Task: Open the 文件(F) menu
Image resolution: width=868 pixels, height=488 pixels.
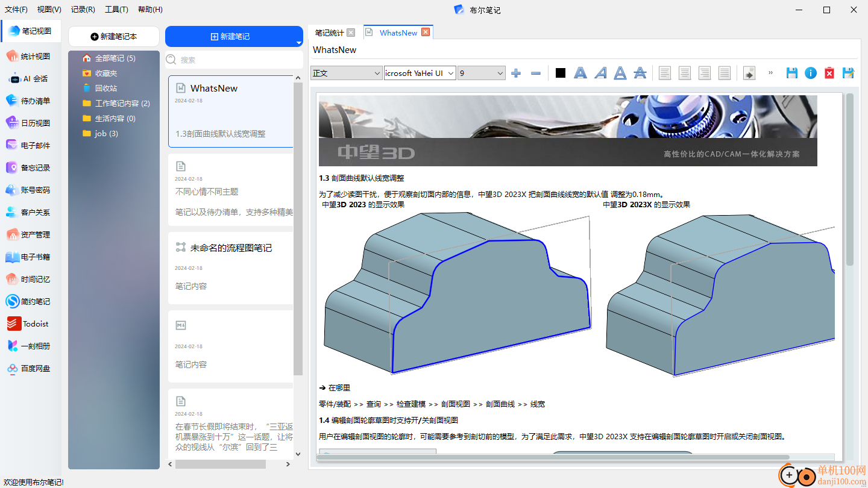Action: tap(16, 10)
